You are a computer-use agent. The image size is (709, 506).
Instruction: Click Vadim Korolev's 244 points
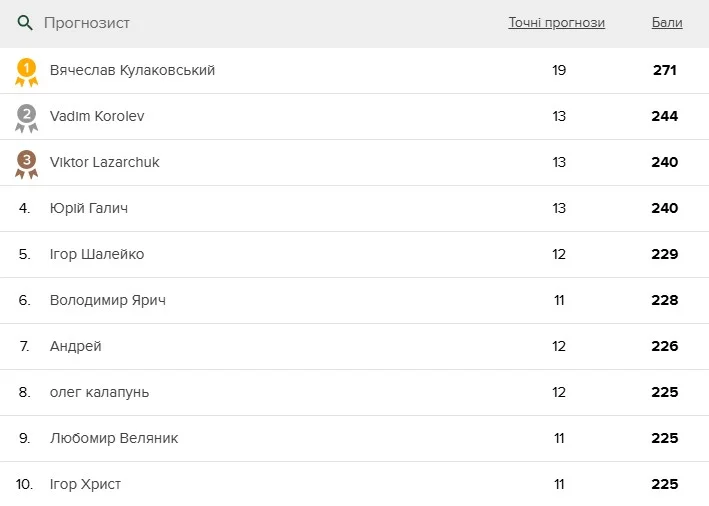pyautogui.click(x=664, y=116)
